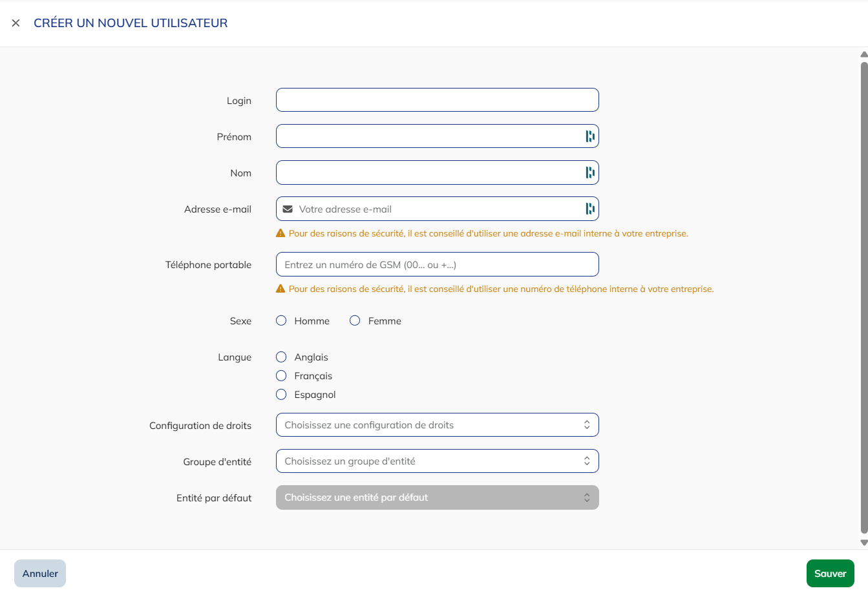Select the Femme gender option
The width and height of the screenshot is (868, 595).
(354, 320)
